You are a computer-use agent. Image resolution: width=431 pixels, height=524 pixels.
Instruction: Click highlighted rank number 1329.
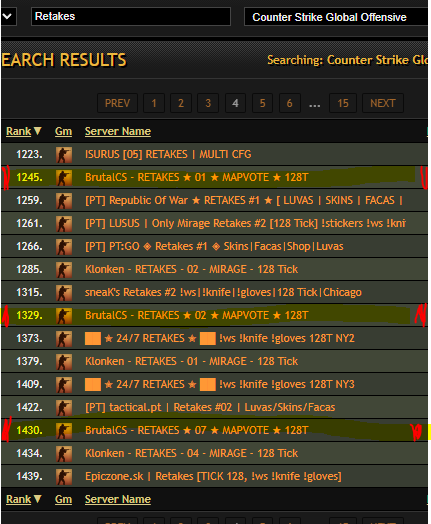pyautogui.click(x=29, y=315)
